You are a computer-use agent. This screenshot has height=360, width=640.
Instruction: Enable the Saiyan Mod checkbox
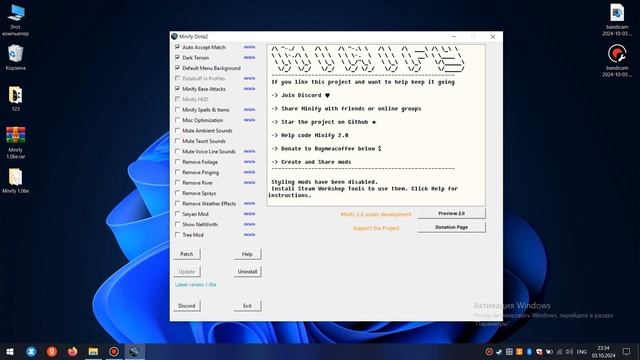point(178,213)
